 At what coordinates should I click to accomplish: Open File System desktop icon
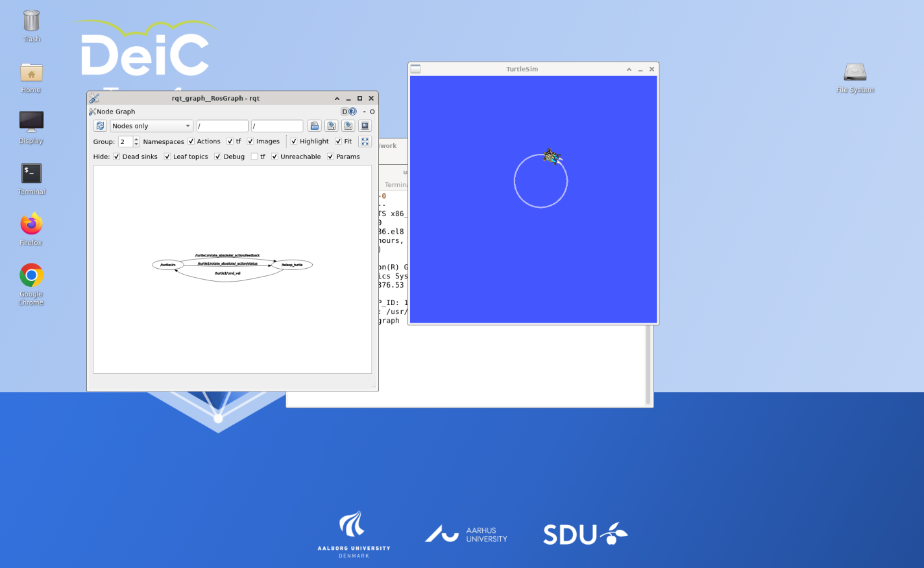pyautogui.click(x=855, y=78)
